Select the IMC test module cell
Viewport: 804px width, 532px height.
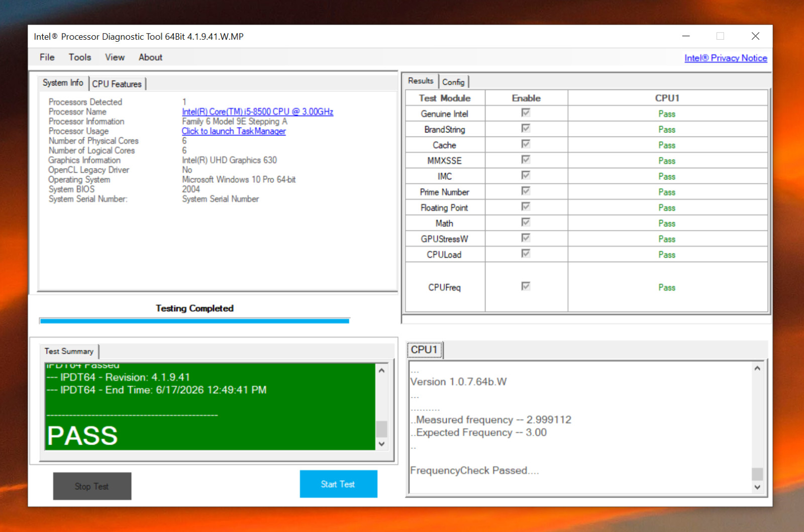tap(445, 176)
